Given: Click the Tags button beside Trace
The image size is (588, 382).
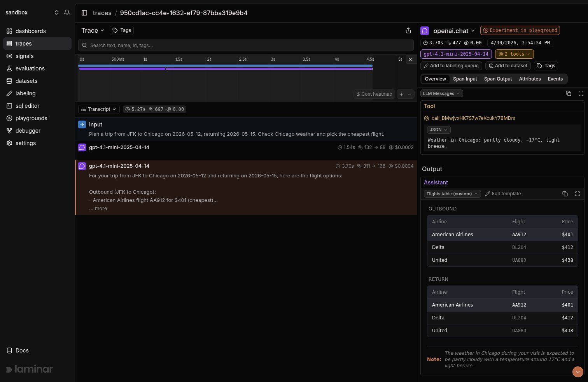Looking at the screenshot, I should point(122,30).
